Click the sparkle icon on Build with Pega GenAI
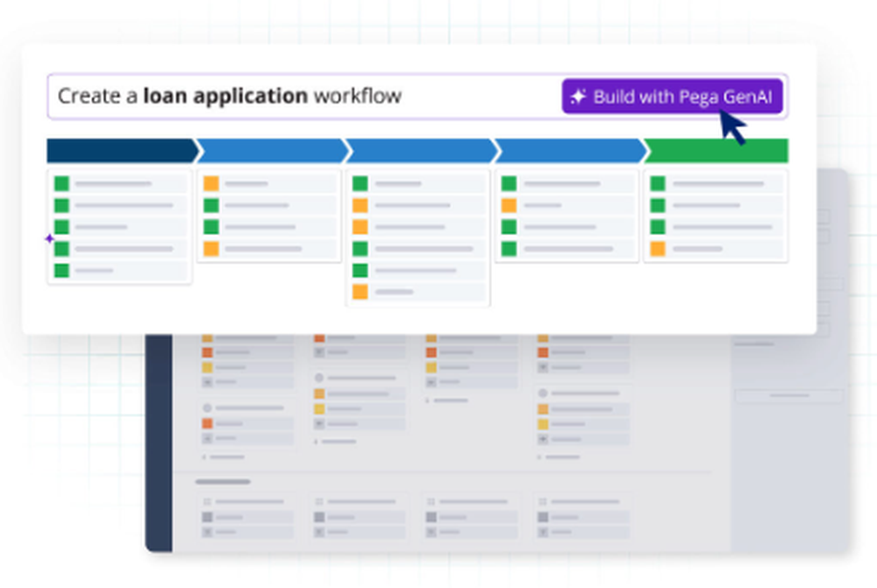The image size is (877, 588). coord(578,96)
